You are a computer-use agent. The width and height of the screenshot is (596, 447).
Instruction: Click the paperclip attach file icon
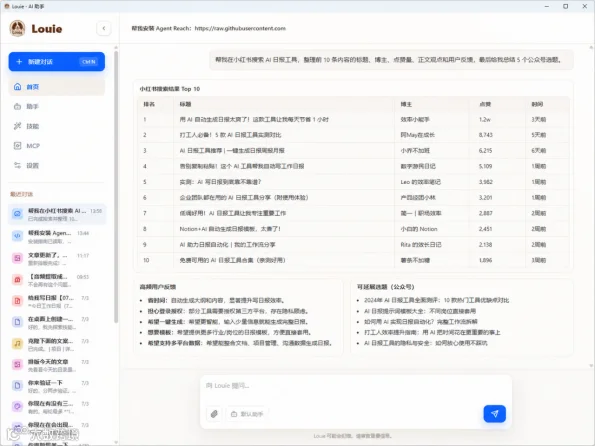(x=214, y=414)
